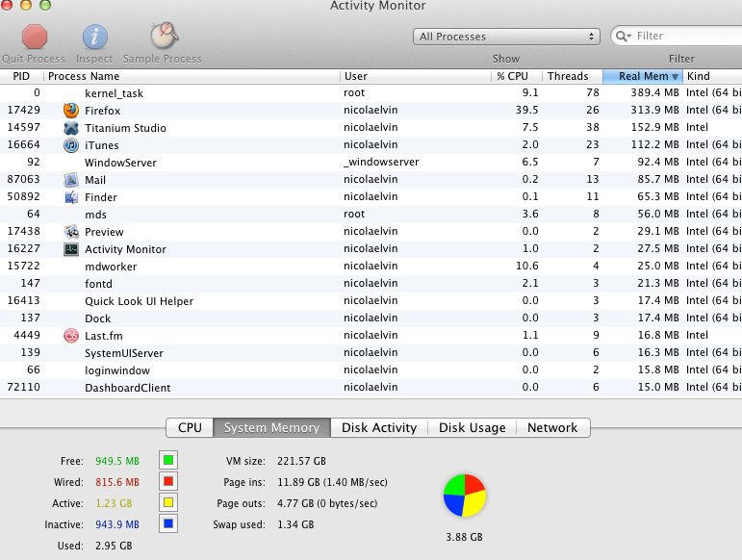Image resolution: width=742 pixels, height=560 pixels.
Task: Click the 815.6 MB Wired value
Action: 117,482
